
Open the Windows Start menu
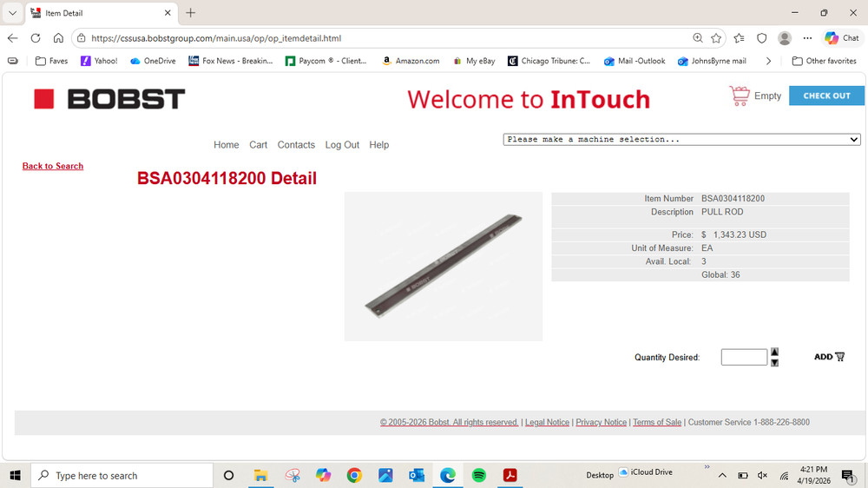click(15, 475)
